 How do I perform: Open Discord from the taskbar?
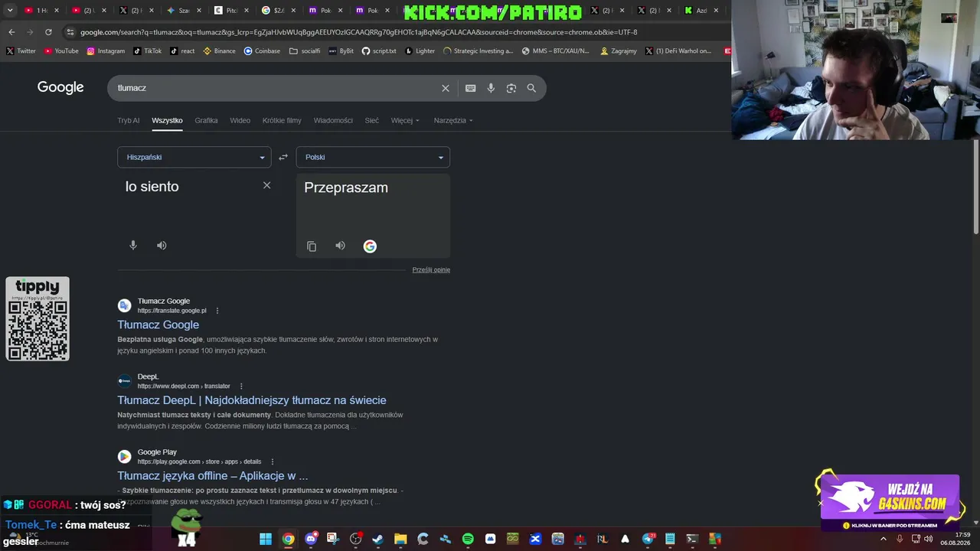tap(311, 539)
